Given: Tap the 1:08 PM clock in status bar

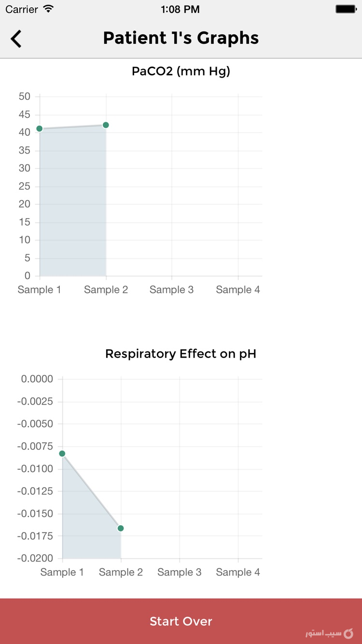Looking at the screenshot, I should pos(181,9).
